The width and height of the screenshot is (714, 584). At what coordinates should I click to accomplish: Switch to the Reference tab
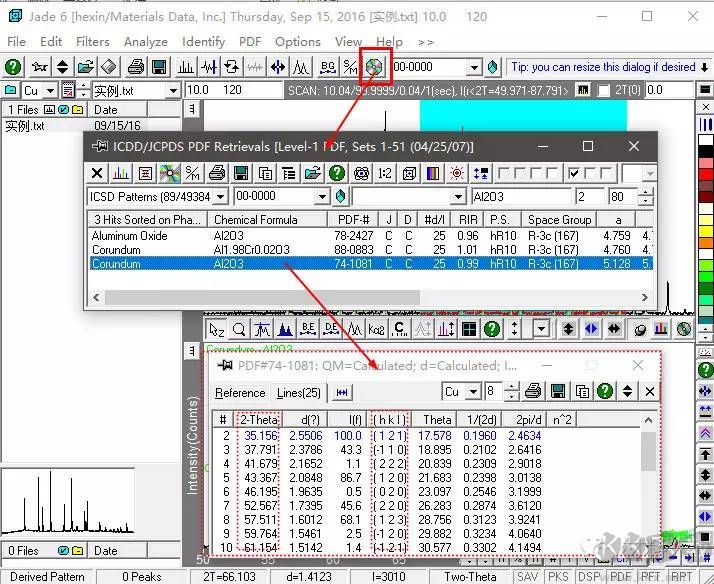240,393
